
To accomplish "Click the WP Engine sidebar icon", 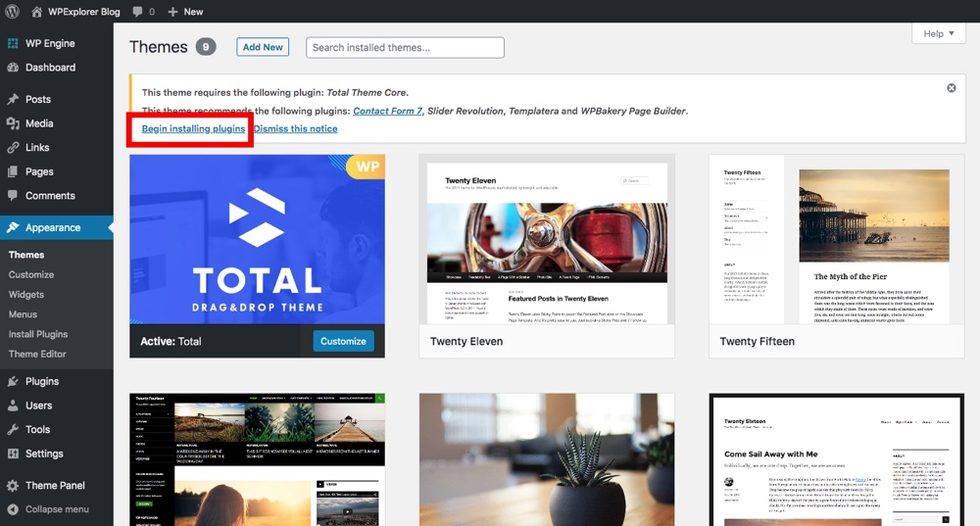I will (13, 43).
